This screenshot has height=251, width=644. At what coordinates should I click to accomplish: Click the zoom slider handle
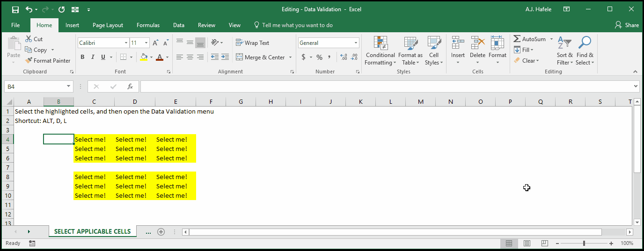pos(584,243)
